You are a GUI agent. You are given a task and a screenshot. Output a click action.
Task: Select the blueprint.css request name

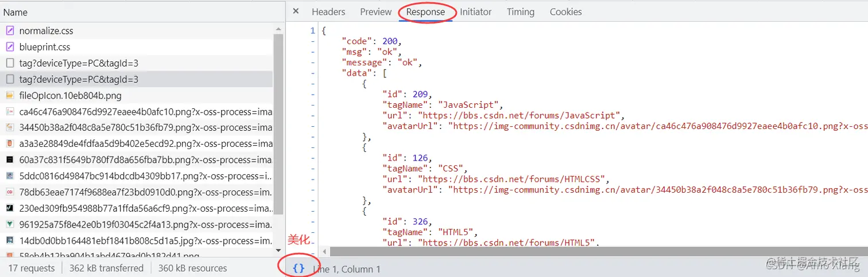click(x=45, y=47)
